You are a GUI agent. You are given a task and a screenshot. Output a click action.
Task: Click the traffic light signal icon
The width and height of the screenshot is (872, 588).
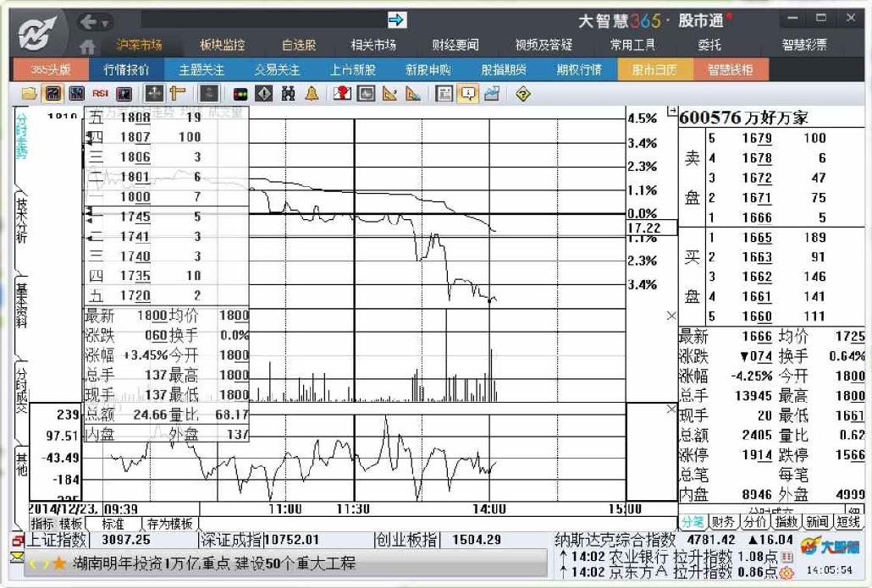(240, 94)
